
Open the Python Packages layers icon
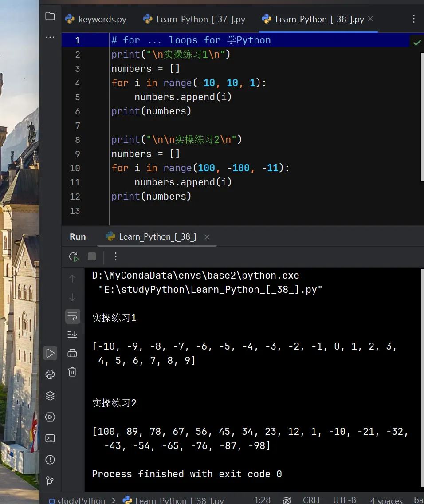pos(50,396)
